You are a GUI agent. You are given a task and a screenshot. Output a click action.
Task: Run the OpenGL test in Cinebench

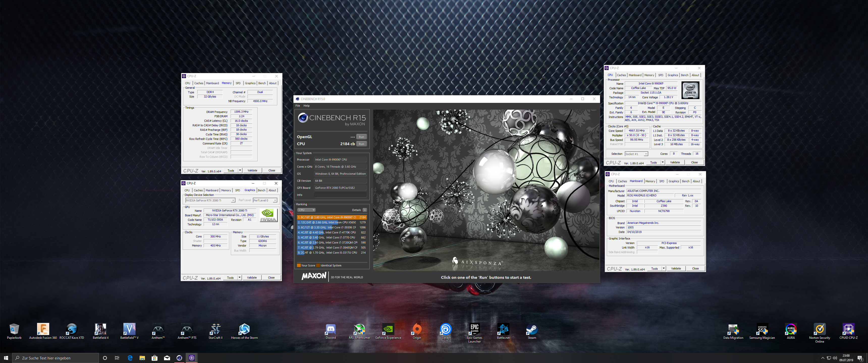click(361, 137)
